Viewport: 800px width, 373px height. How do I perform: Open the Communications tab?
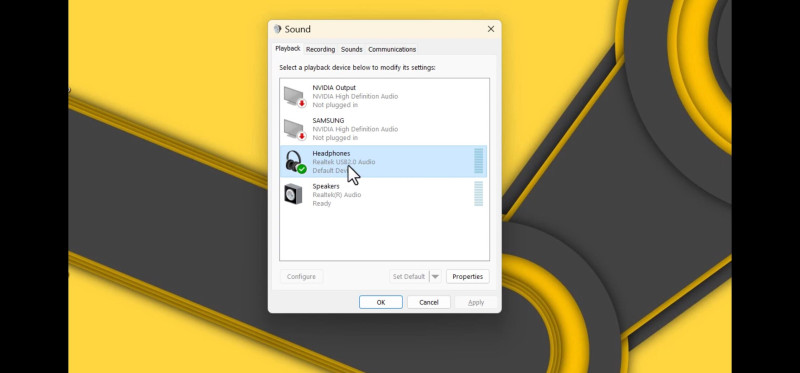point(392,49)
